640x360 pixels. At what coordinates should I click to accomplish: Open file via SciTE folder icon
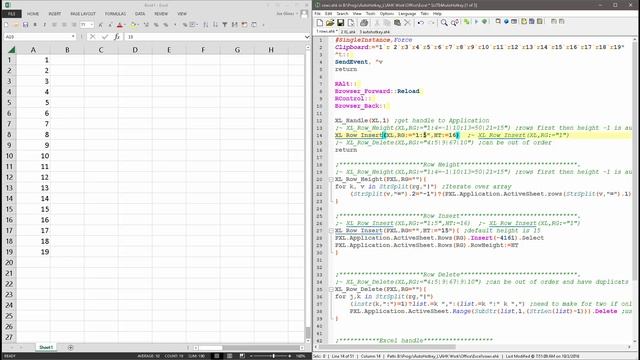pyautogui.click(x=330, y=22)
